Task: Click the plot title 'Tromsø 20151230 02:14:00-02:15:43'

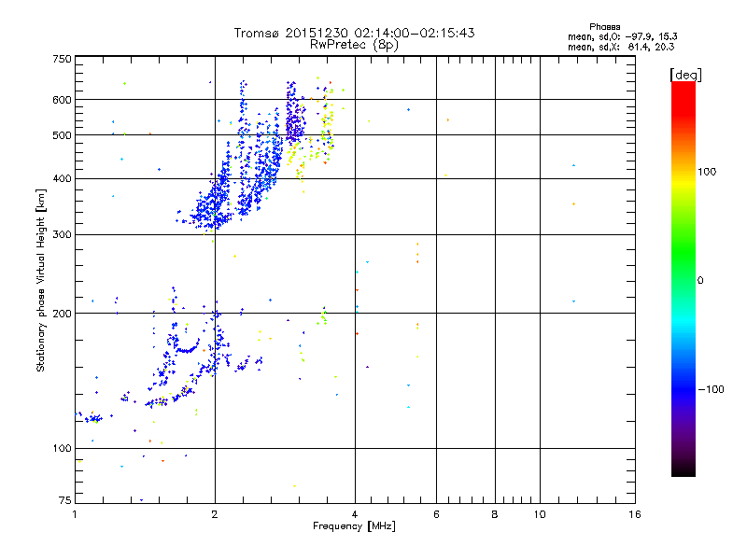Action: coord(354,33)
